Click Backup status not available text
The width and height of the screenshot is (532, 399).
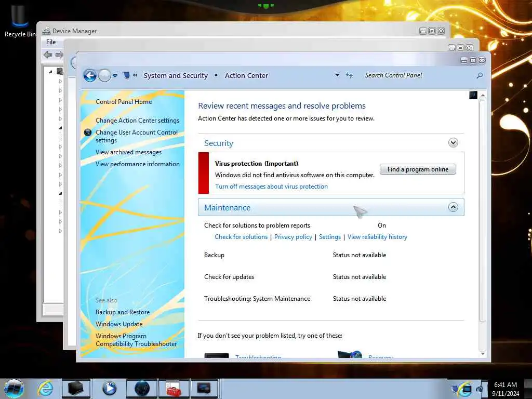pos(360,255)
